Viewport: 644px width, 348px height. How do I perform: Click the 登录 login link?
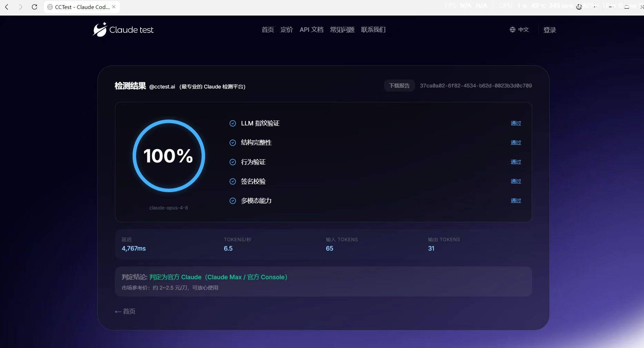point(549,30)
